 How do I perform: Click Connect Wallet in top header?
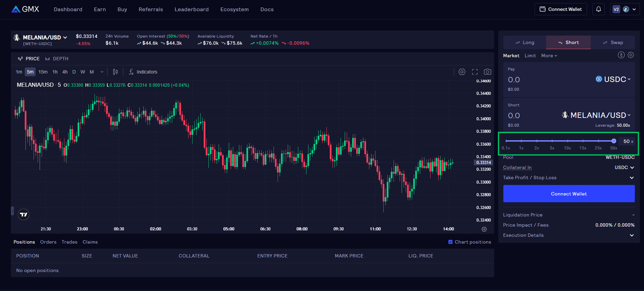point(561,9)
